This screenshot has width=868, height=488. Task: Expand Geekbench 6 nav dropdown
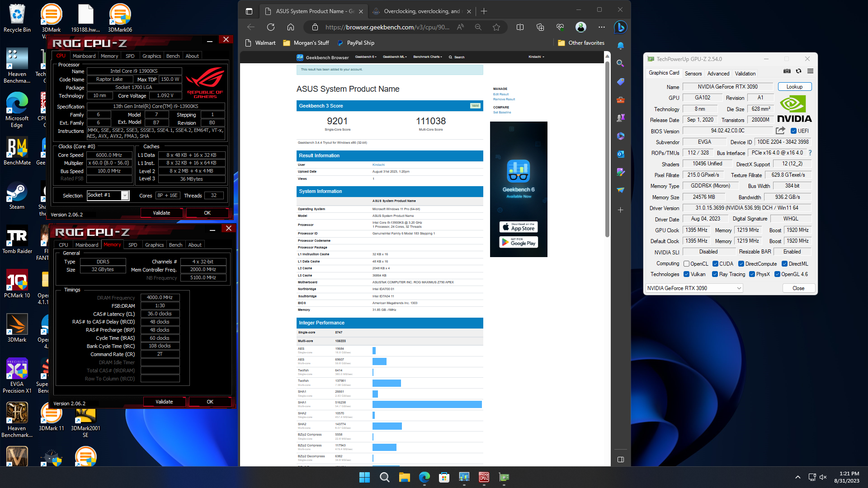point(365,57)
